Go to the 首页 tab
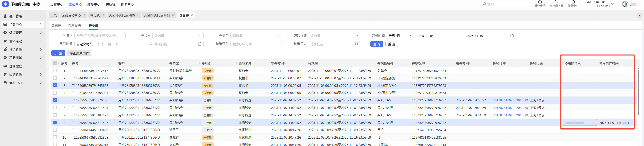 53,15
